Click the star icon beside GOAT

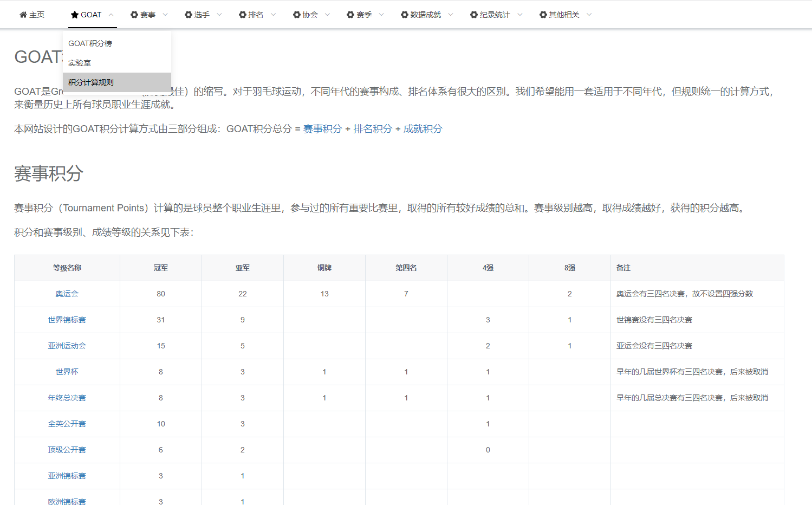75,15
